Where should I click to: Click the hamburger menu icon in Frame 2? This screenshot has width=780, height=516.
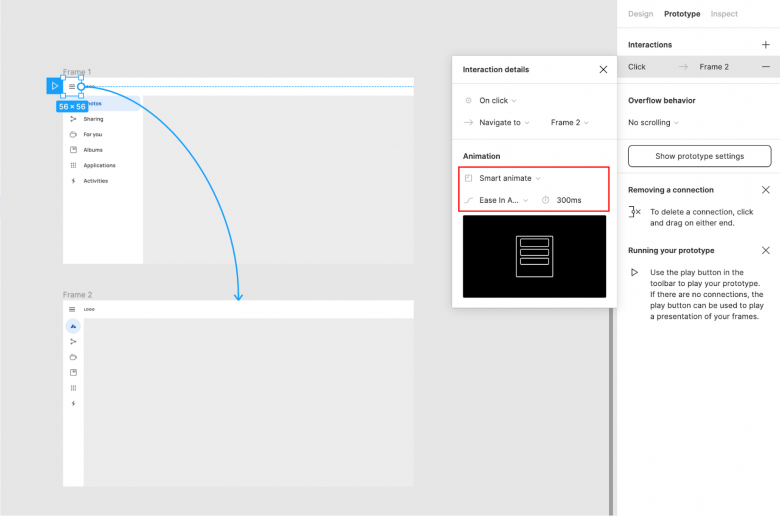click(x=72, y=309)
